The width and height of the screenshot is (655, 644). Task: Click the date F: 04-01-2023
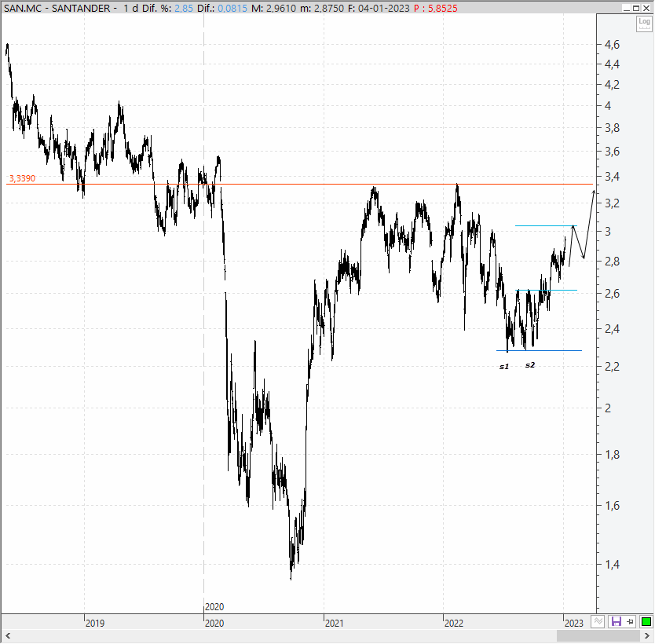[x=379, y=9]
